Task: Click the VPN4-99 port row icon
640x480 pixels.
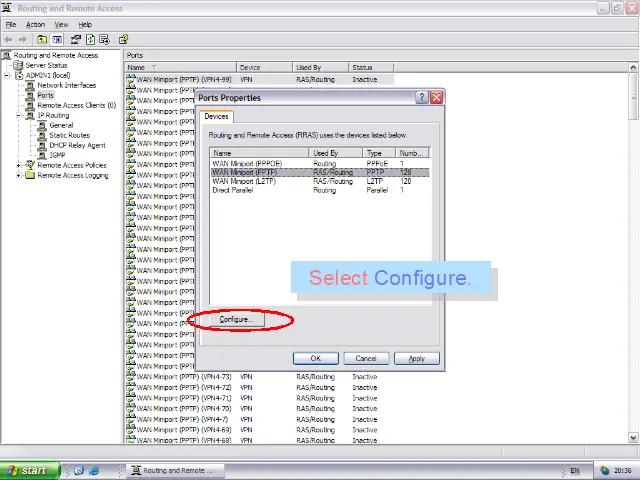Action: tap(131, 79)
